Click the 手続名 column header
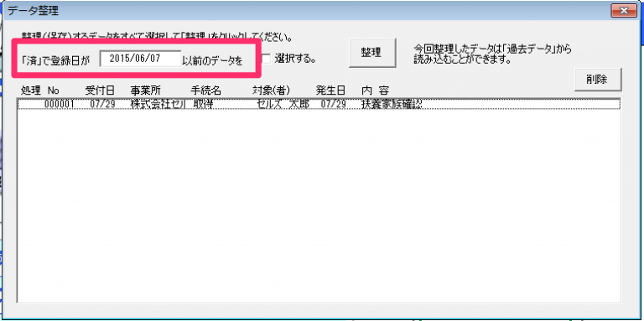 coord(206,91)
